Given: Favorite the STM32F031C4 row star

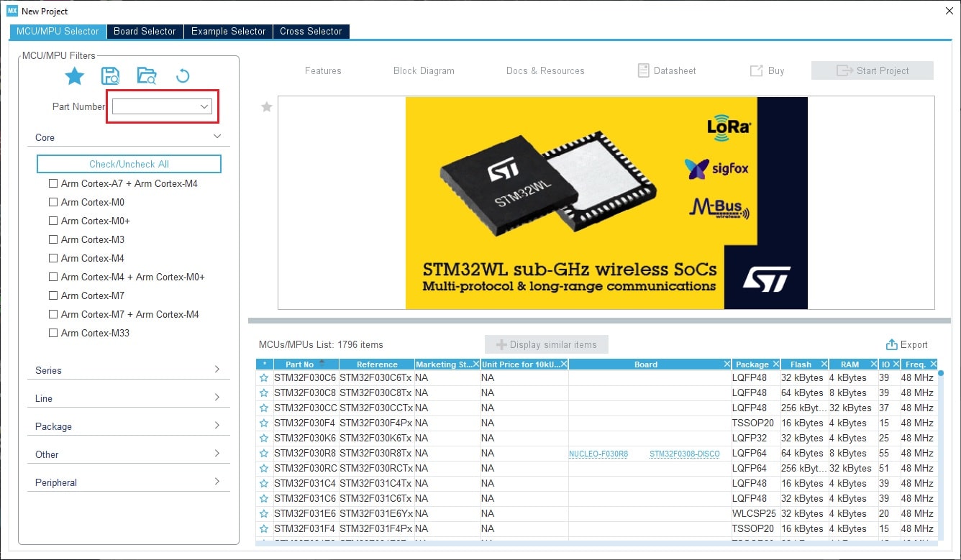Looking at the screenshot, I should click(264, 483).
